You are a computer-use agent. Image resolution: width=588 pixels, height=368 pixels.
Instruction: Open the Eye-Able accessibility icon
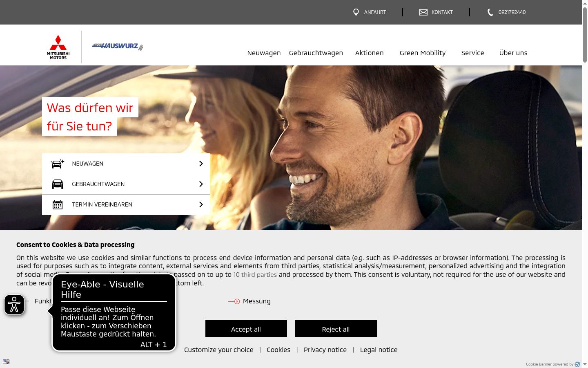click(14, 305)
